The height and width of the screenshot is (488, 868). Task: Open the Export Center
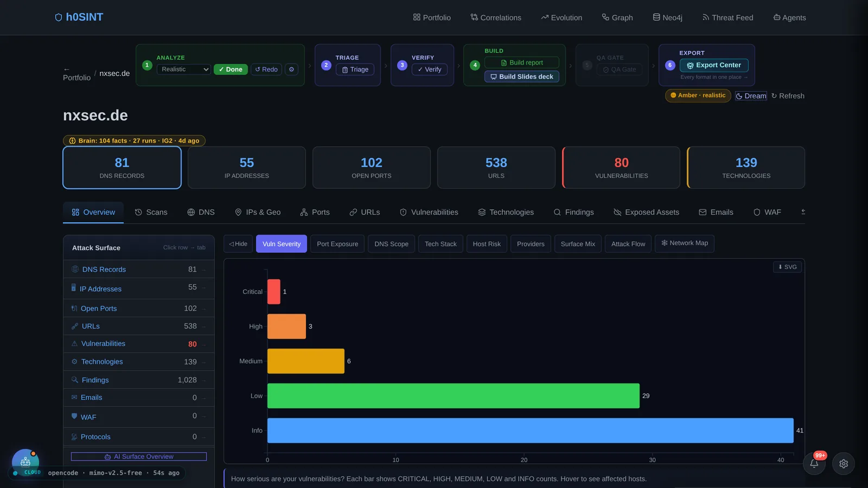click(714, 65)
